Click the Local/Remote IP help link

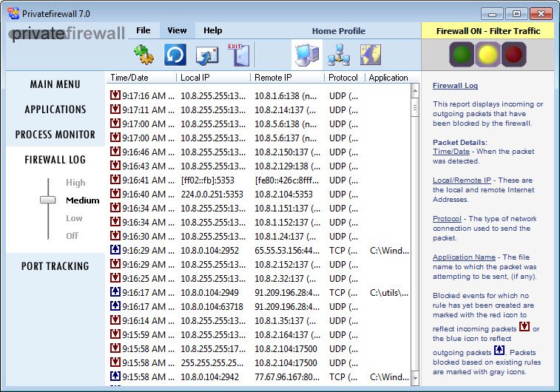[462, 180]
